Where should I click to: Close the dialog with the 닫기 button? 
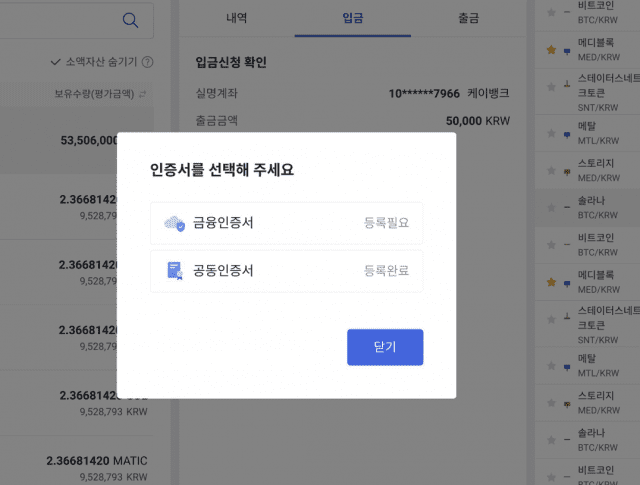tap(385, 347)
